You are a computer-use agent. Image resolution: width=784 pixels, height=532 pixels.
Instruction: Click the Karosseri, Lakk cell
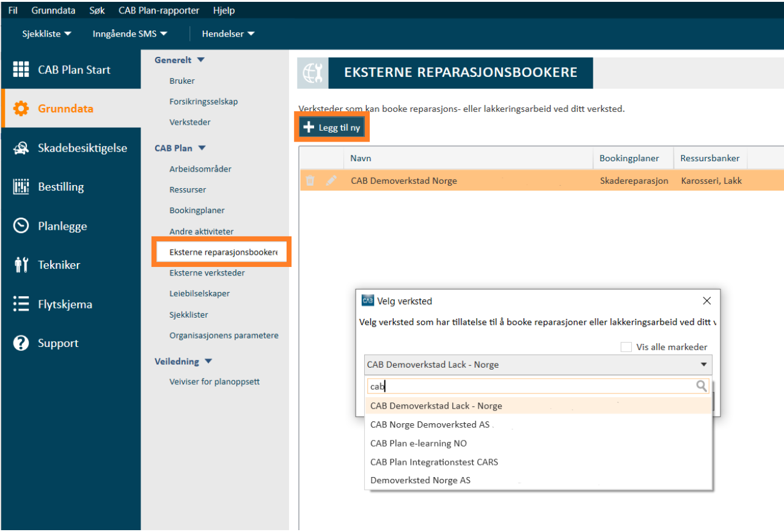[711, 181]
